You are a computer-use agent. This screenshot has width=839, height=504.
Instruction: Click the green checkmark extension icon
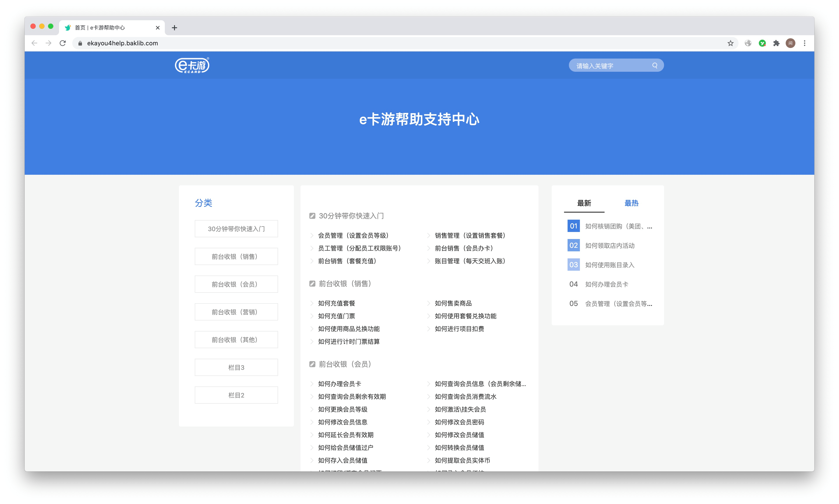(x=762, y=43)
